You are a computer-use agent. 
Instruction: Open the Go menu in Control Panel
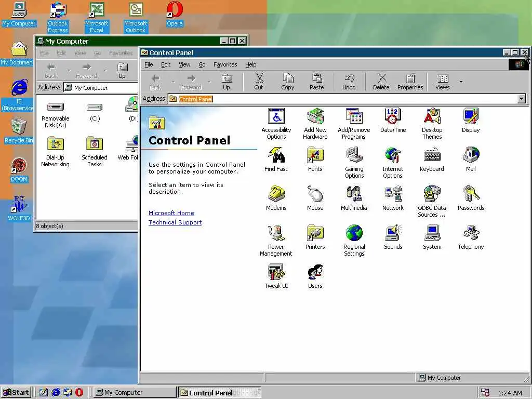tap(202, 64)
